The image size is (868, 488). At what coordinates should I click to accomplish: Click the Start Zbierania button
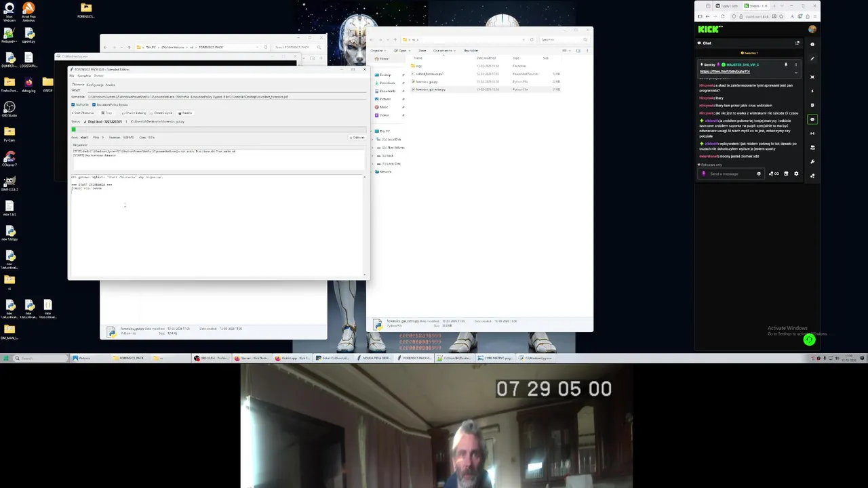tap(83, 113)
